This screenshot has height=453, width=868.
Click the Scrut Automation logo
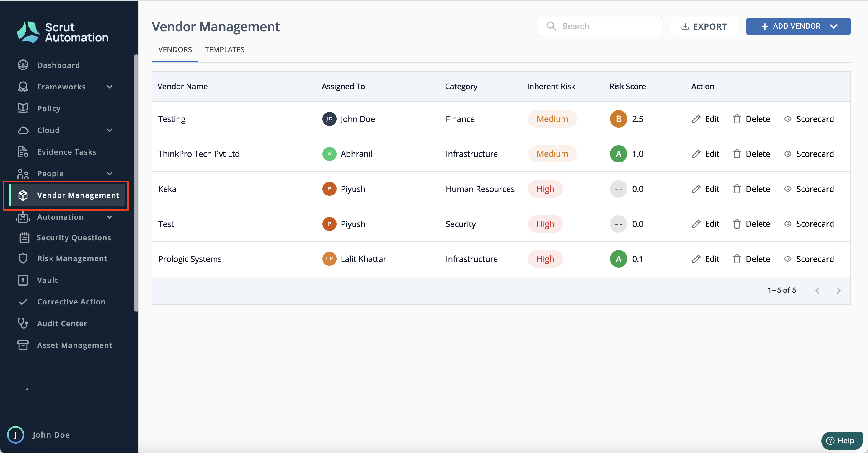(x=63, y=32)
